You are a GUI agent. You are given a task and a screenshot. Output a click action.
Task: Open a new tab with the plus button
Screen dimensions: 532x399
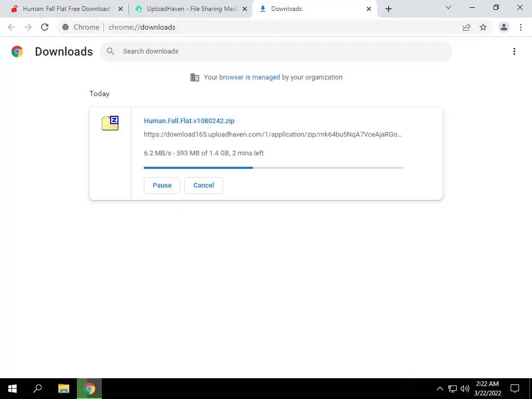389,9
